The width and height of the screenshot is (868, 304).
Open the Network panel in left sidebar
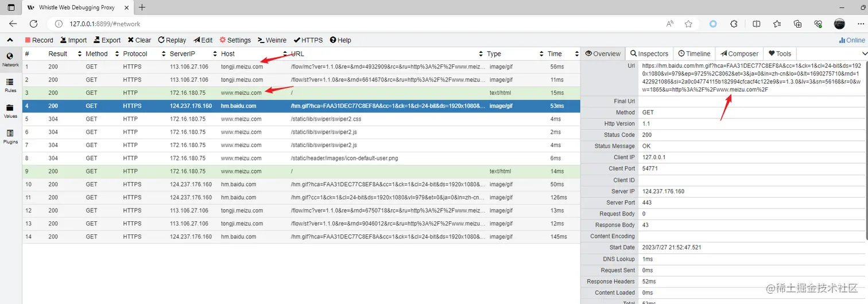10,60
